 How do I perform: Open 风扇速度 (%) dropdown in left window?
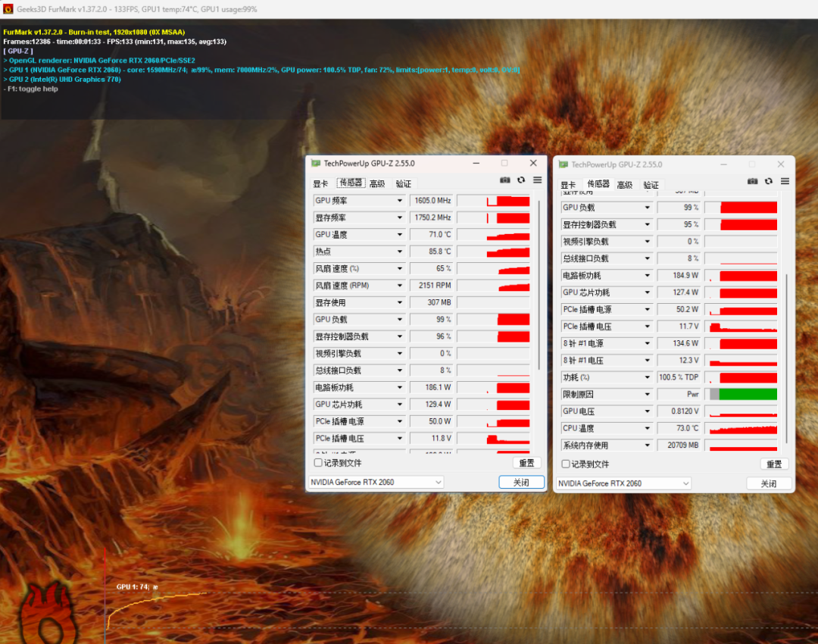pyautogui.click(x=399, y=268)
